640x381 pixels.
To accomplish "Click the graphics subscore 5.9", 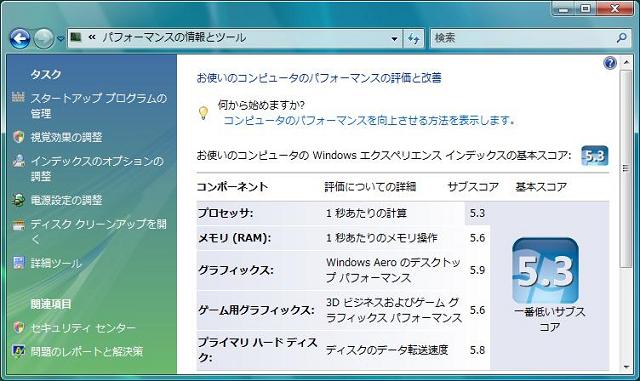I will click(x=477, y=270).
